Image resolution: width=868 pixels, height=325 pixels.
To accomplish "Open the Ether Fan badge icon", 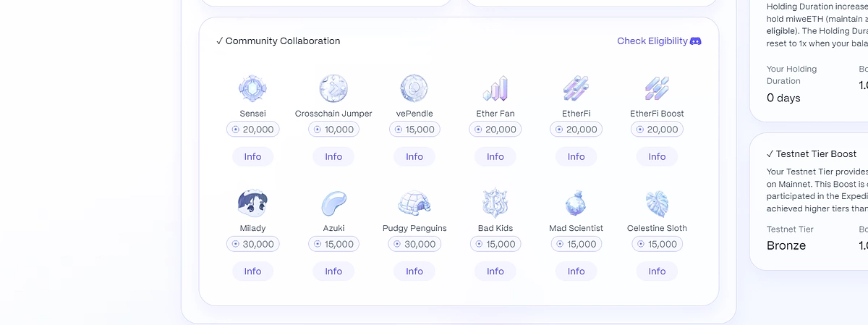I will [x=495, y=88].
